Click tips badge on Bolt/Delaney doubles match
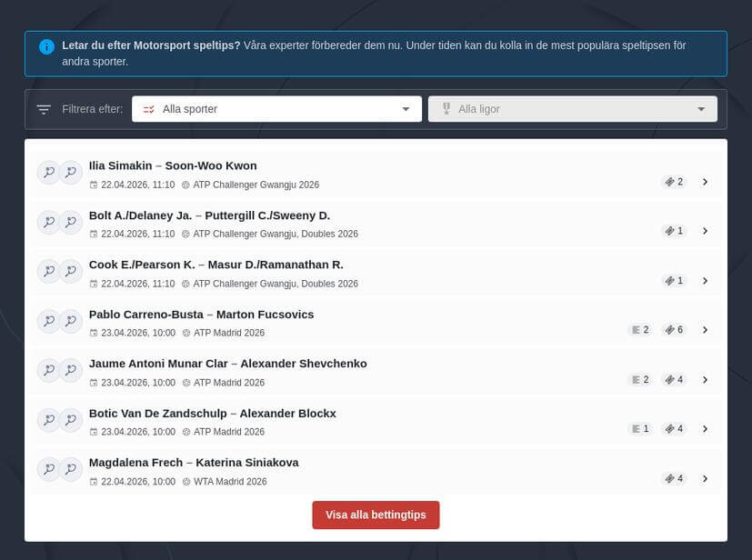752x560 pixels. [674, 231]
